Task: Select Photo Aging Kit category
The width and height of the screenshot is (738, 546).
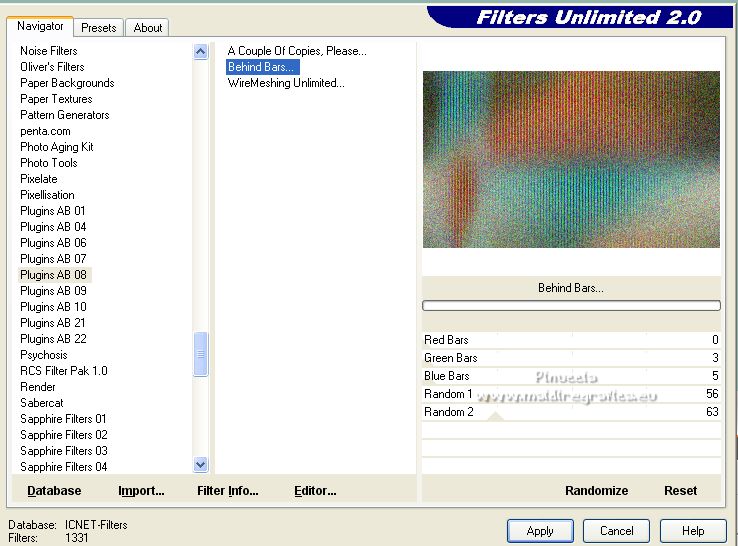Action: coord(56,147)
